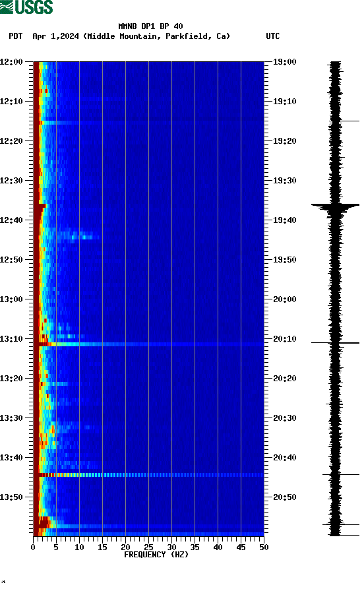Click the 19:20 UTC time label

pos(285,141)
